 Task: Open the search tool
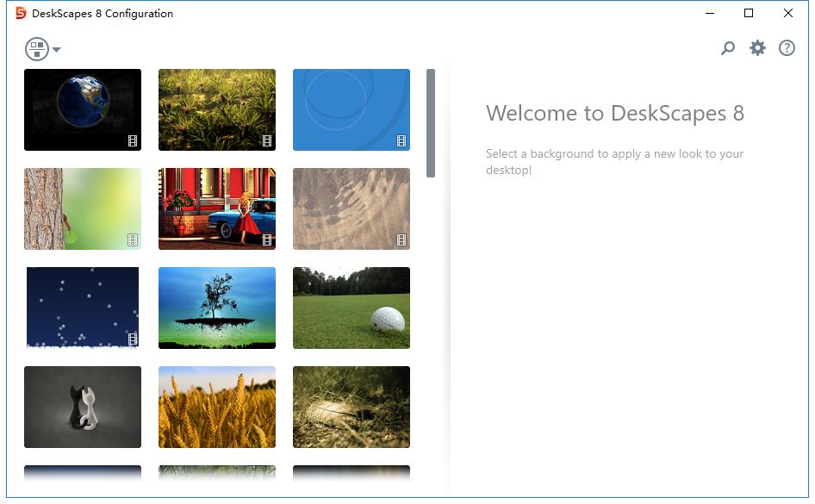(728, 48)
